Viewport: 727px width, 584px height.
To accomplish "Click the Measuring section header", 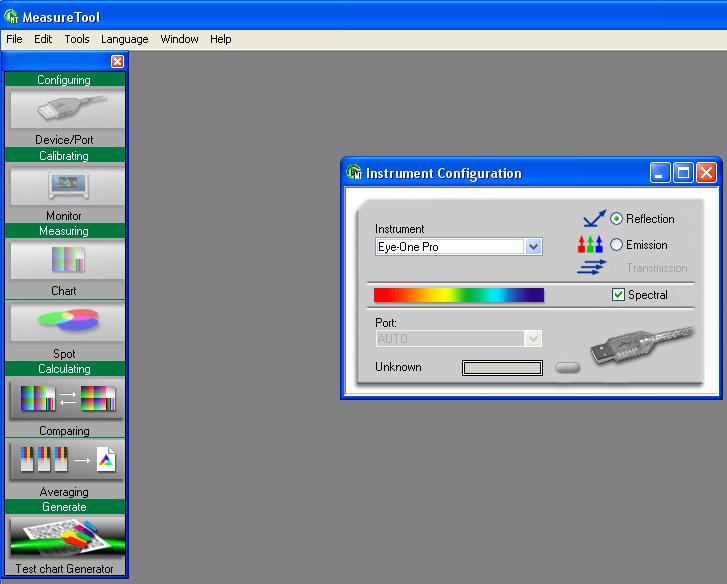I will 65,230.
